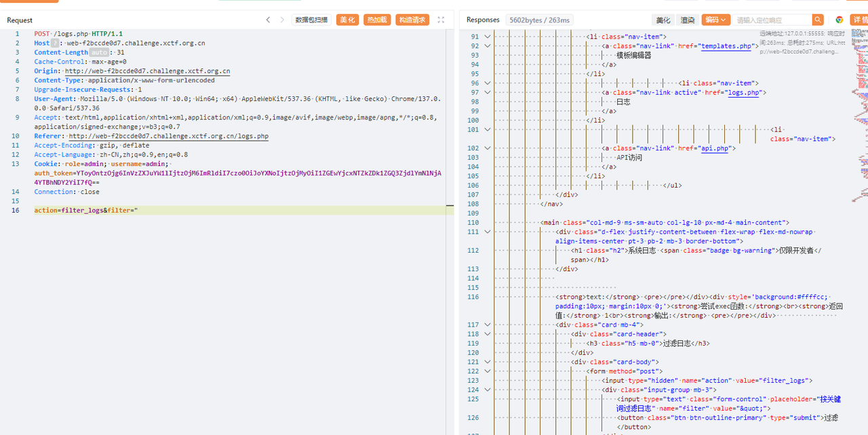Collapse the fold arrow at response line 118
This screenshot has height=435, width=868.
coord(487,334)
